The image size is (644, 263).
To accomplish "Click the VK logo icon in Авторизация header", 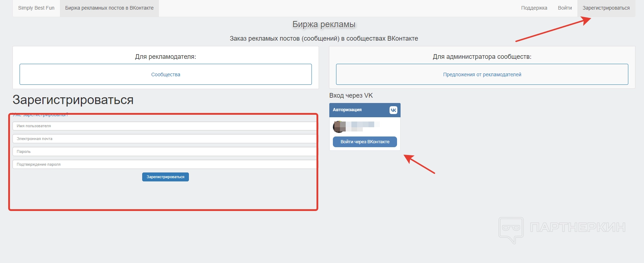I will pyautogui.click(x=393, y=110).
